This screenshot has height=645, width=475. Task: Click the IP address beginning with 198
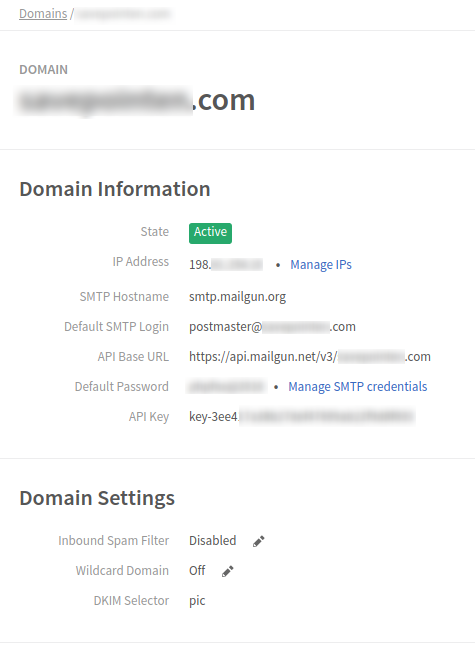[226, 264]
